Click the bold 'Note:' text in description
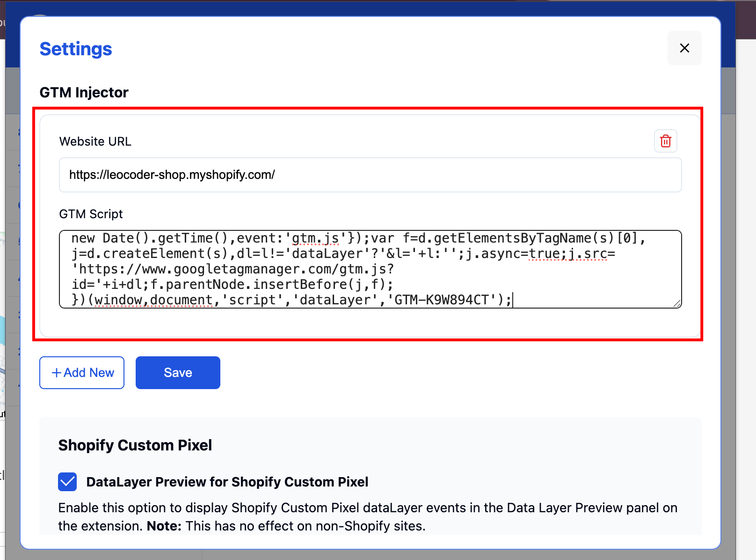This screenshot has height=560, width=756. (164, 526)
